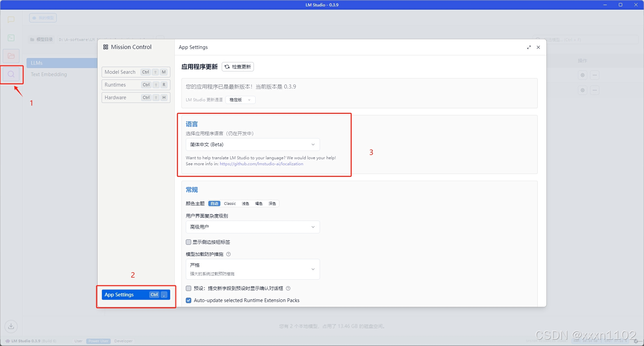
Task: Open Model Search in Mission Control
Action: tap(136, 72)
